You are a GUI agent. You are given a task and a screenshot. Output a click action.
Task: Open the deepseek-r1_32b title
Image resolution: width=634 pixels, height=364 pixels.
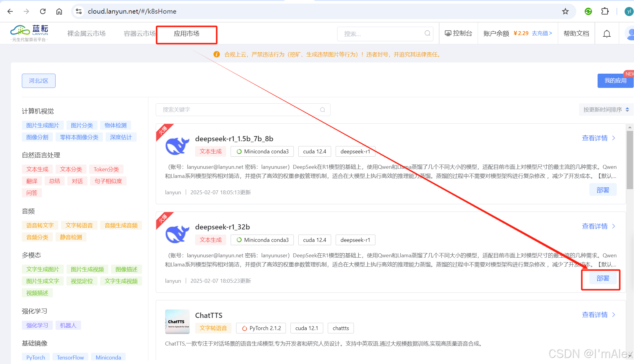pyautogui.click(x=222, y=227)
